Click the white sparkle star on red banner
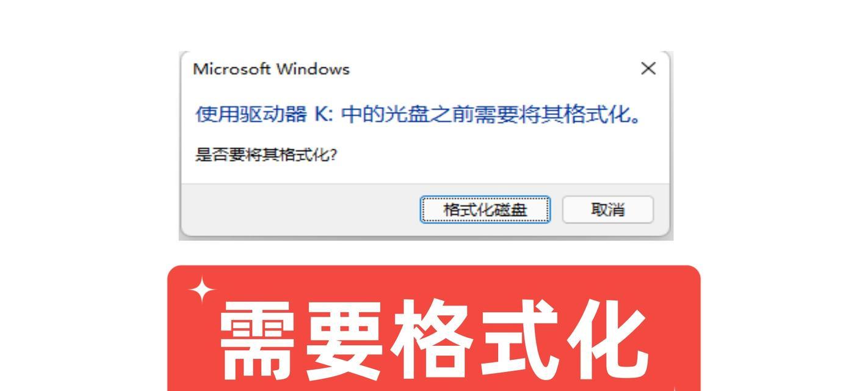Viewport: 868px width, 391px height. coord(203,290)
